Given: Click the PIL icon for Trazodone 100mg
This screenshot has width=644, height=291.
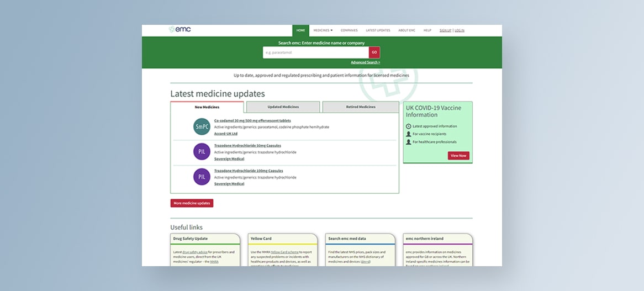Looking at the screenshot, I should coord(202,177).
